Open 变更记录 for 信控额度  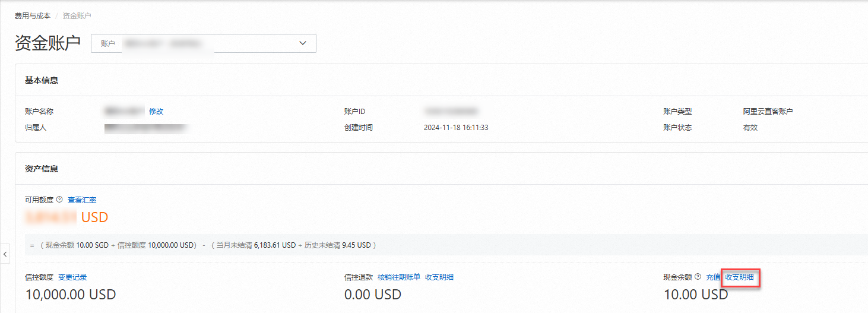click(72, 277)
